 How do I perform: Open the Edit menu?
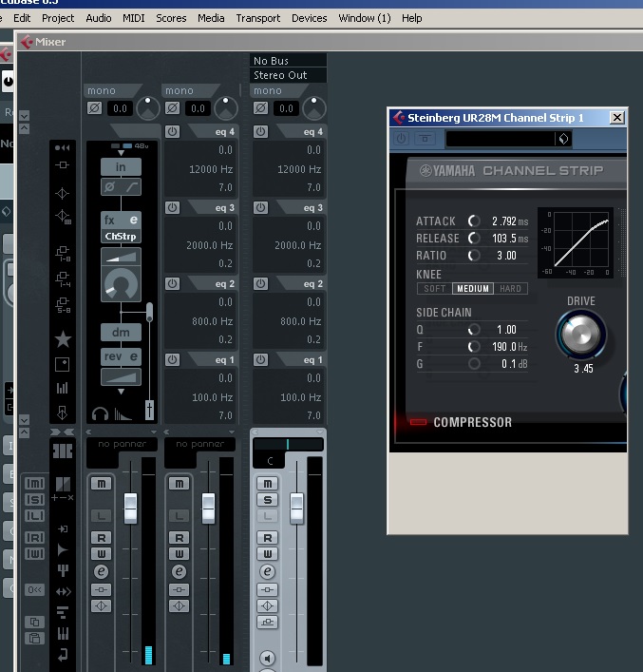coord(22,18)
